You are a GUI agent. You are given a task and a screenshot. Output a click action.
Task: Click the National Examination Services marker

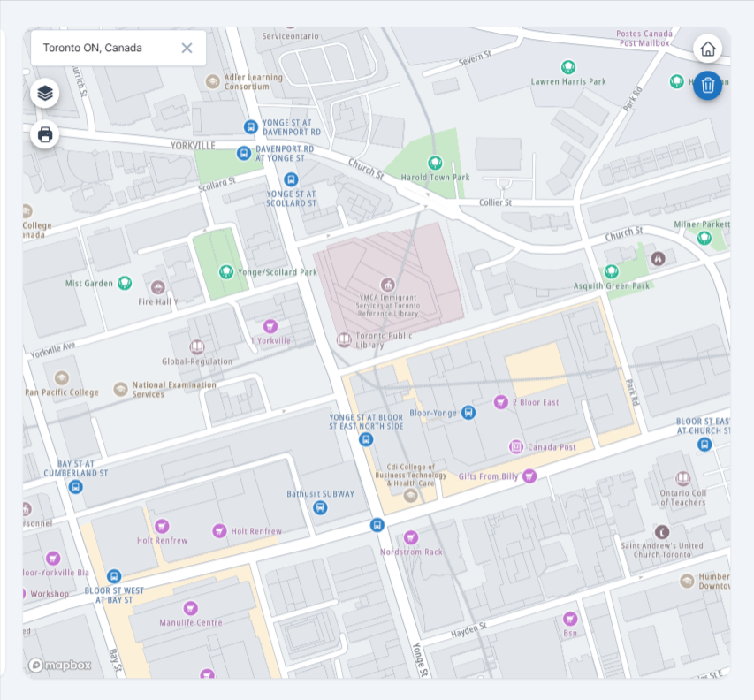[120, 389]
